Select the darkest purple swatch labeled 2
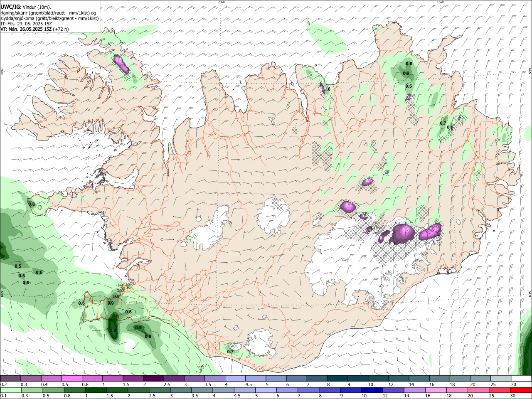Image resolution: width=532 pixels, height=399 pixels. 153,379
